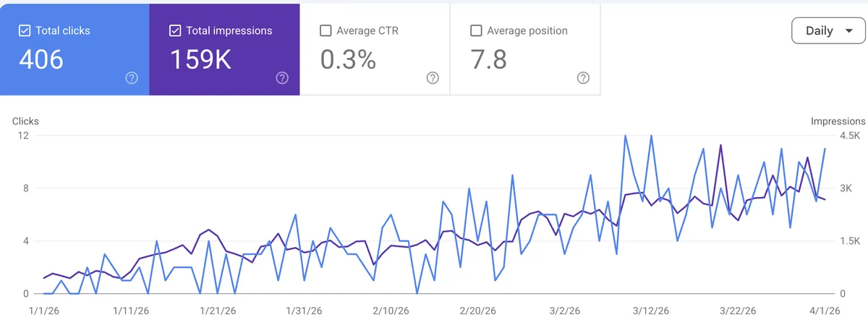The height and width of the screenshot is (328, 868).
Task: Click the Clicks axis label
Action: click(x=25, y=121)
